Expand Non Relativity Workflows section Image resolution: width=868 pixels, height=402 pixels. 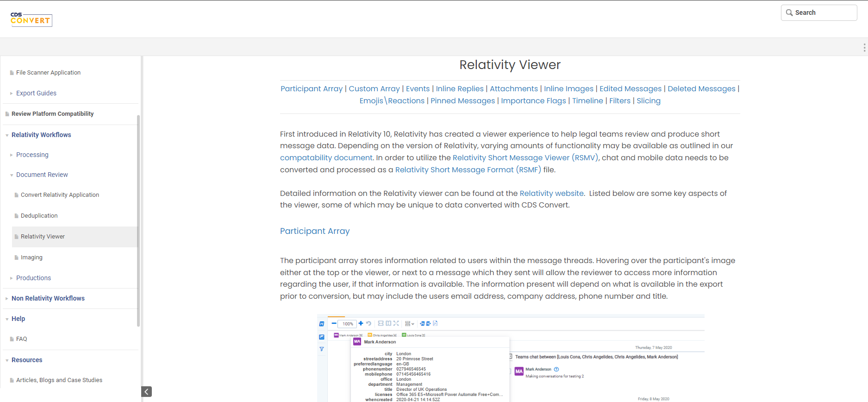[7, 298]
